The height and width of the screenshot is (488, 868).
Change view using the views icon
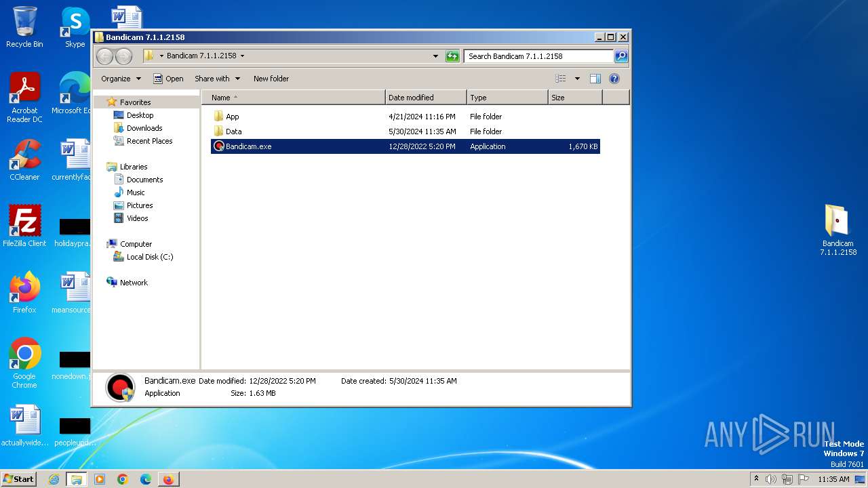tap(560, 79)
